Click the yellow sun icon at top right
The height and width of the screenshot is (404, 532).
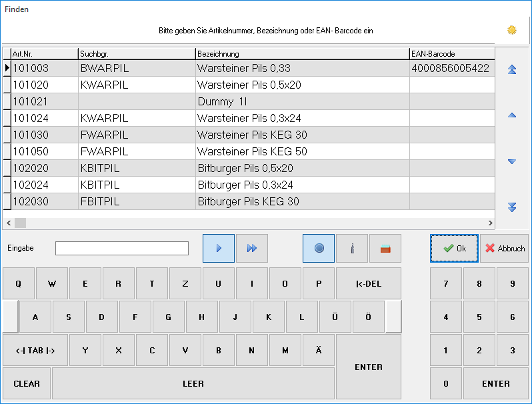511,30
